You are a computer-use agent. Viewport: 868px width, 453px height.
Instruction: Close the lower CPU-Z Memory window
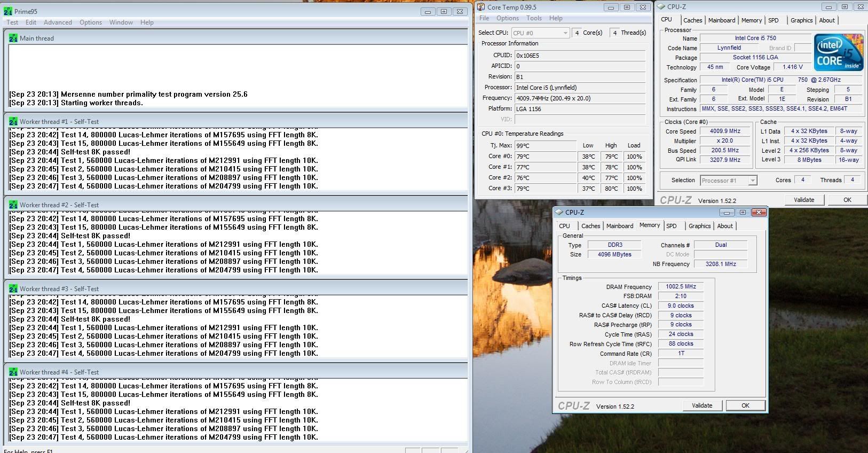point(759,212)
